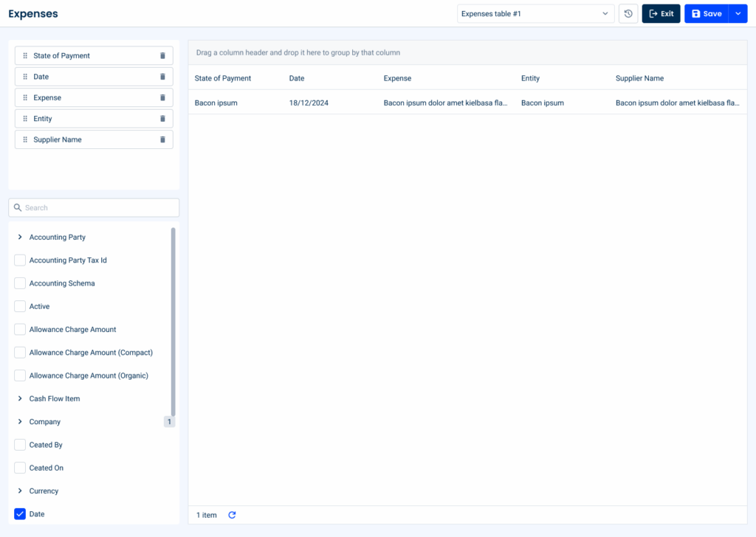This screenshot has height=537, width=756.
Task: Click the Date column header in the table
Action: [297, 78]
